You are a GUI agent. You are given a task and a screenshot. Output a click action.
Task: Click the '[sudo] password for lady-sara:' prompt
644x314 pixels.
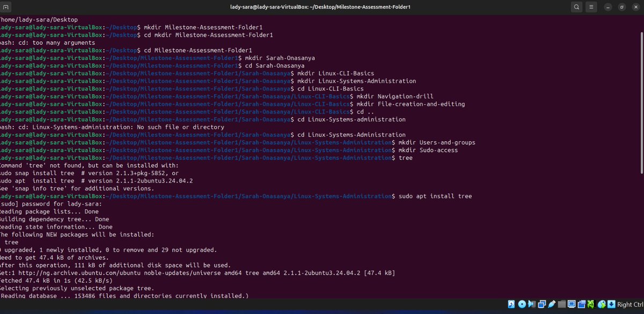pos(51,204)
